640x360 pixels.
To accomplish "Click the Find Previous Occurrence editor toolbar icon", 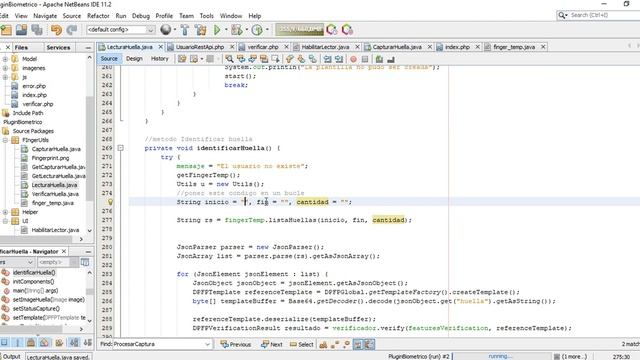I will [x=241, y=59].
